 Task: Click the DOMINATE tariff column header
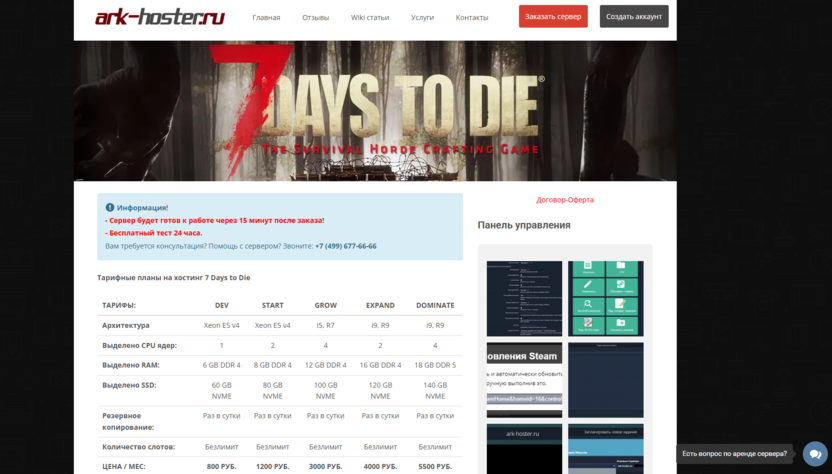pos(435,306)
